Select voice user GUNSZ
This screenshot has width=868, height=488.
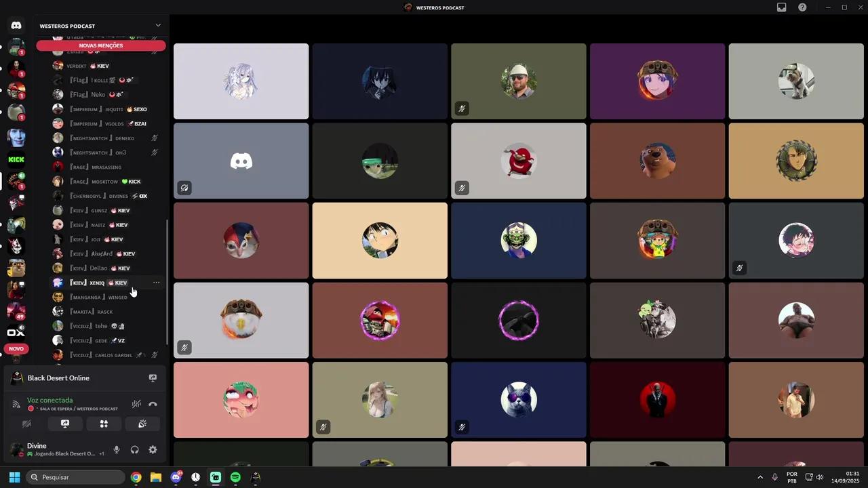tap(108, 210)
